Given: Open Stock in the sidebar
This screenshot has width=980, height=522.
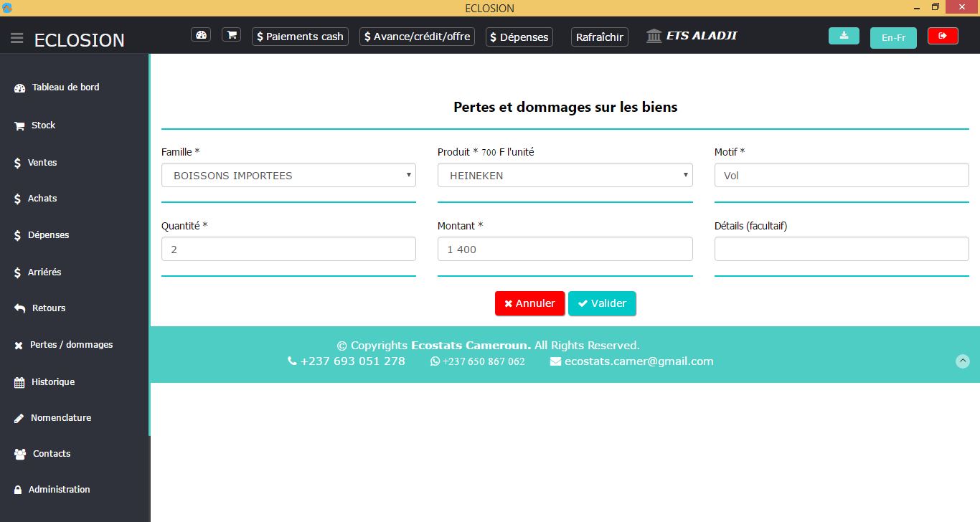Looking at the screenshot, I should tap(43, 125).
